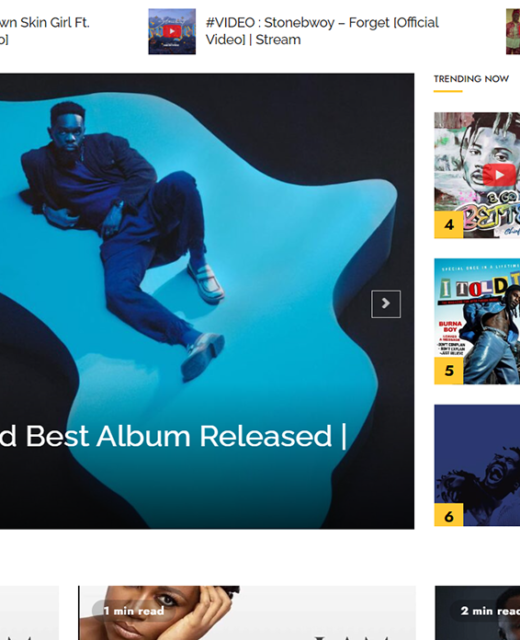Open the dark article card under the trending list
Image resolution: width=520 pixels, height=640 pixels.
477,613
